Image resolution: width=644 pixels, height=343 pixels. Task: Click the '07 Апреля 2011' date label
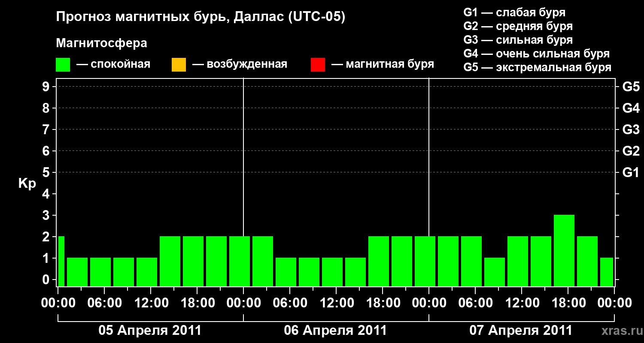click(x=521, y=331)
